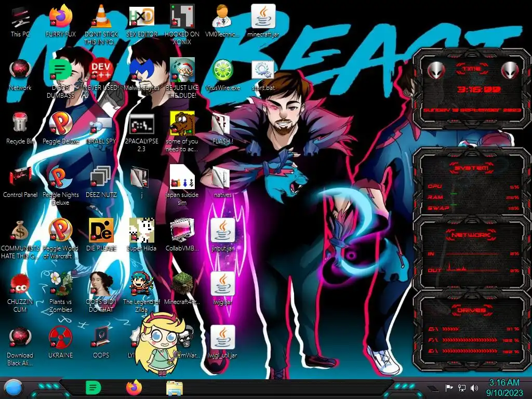Click the left alien head logo
The height and width of the screenshot is (399, 532).
(x=436, y=70)
